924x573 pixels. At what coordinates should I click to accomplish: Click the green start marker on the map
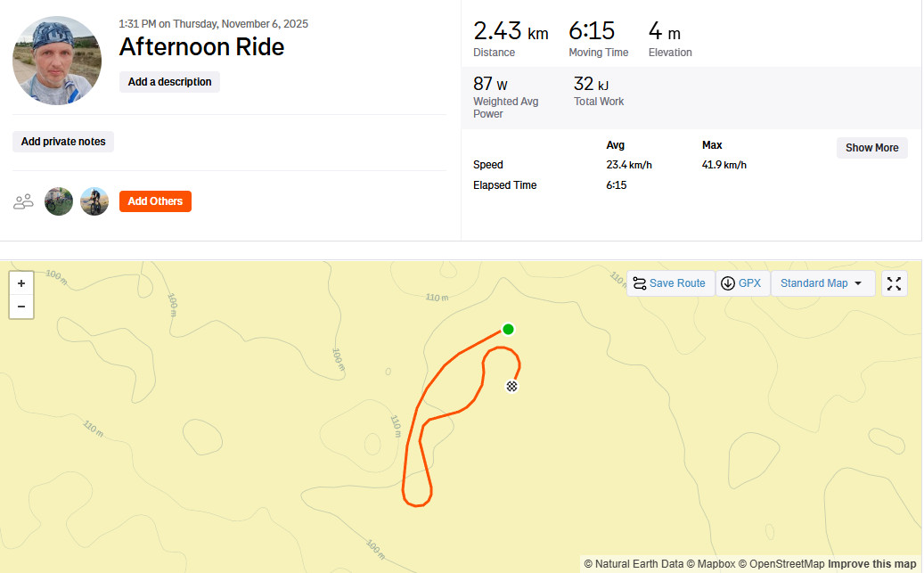click(508, 329)
